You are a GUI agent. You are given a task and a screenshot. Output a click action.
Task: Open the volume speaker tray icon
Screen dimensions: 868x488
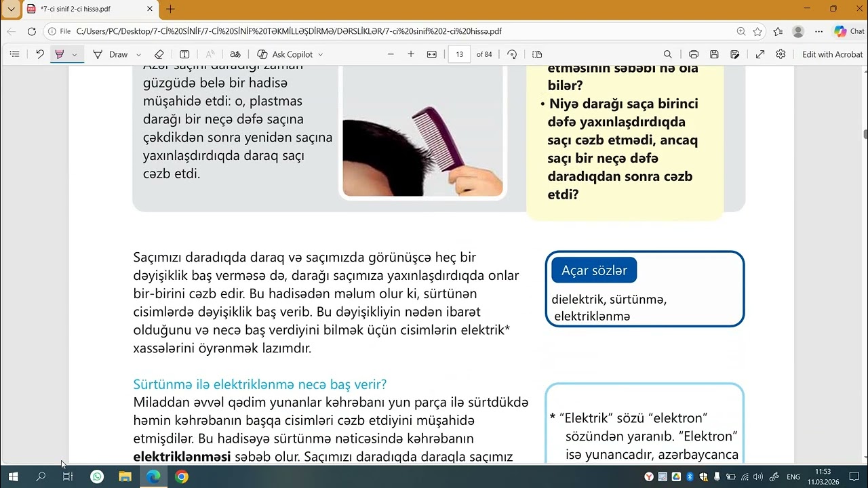[758, 477]
